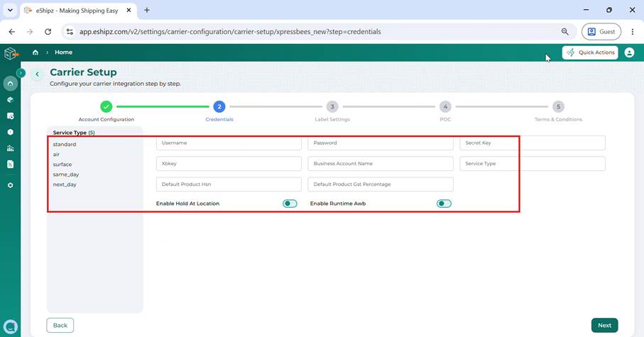The height and width of the screenshot is (337, 644).
Task: Select step 2 Credentials
Action: tap(219, 106)
